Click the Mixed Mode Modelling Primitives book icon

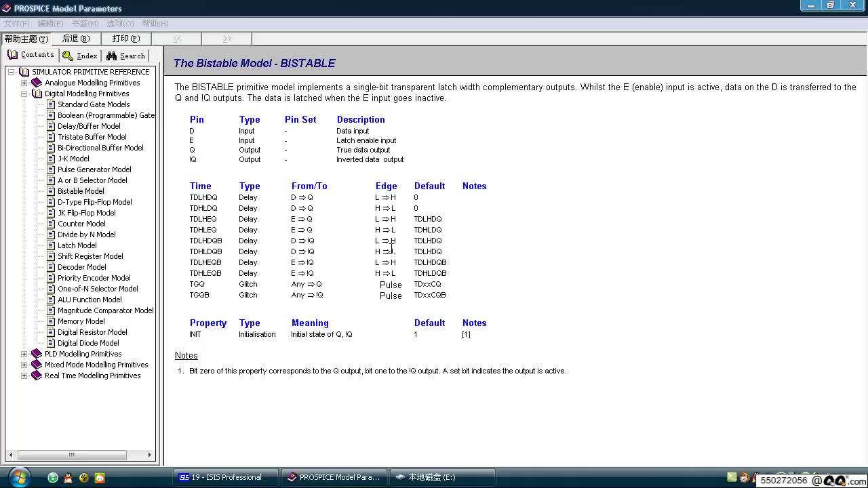(x=37, y=365)
